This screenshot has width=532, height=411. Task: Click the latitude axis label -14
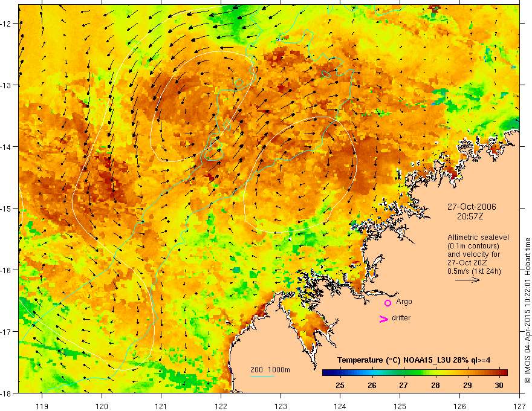tap(6, 146)
